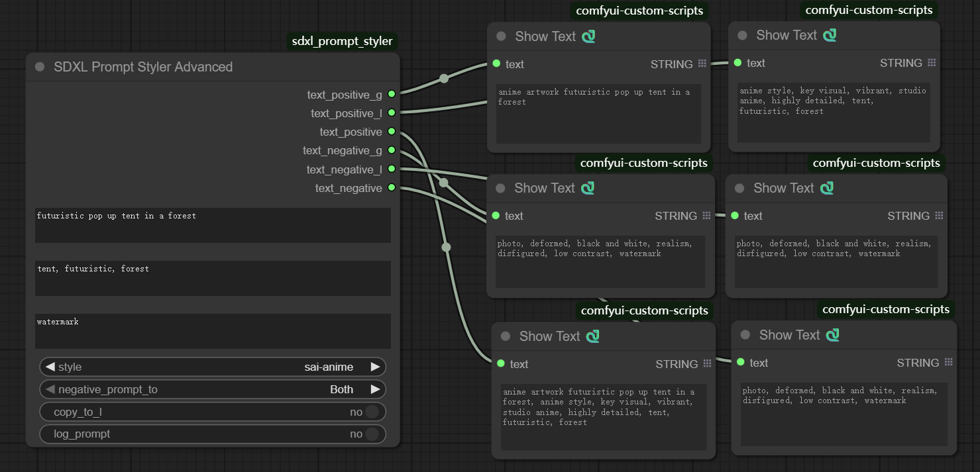Click the text_positive_l output port

392,113
